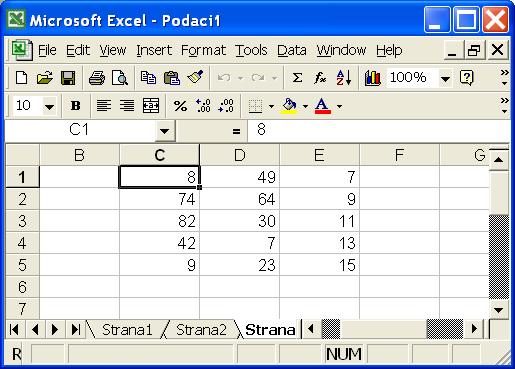Select row 3 header
Image resolution: width=515 pixels, height=369 pixels.
click(x=22, y=221)
